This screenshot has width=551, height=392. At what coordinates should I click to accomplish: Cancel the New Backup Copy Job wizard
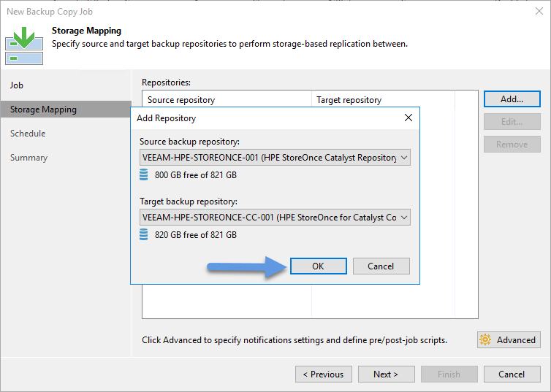[x=512, y=374]
